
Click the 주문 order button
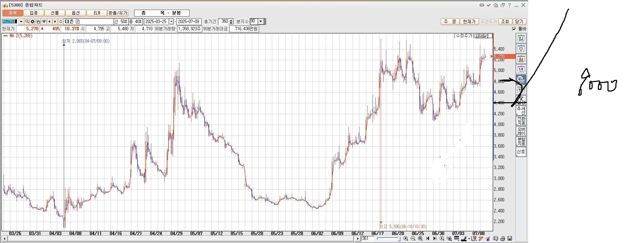(450, 22)
